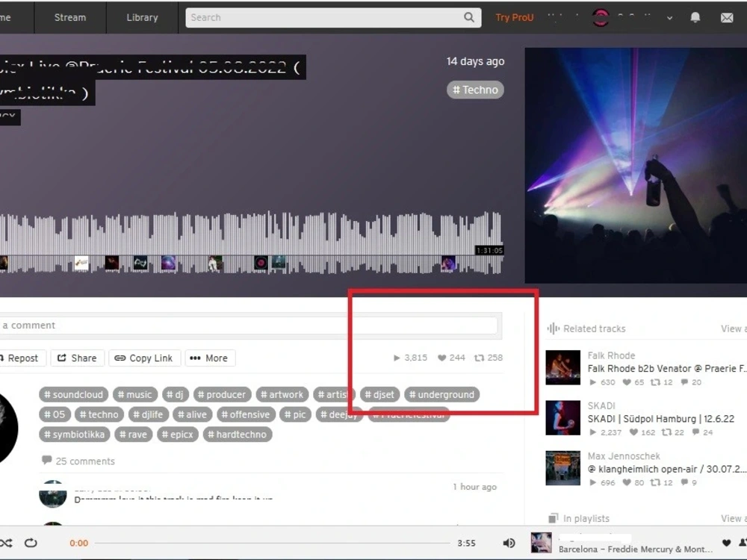The image size is (747, 560).
Task: Open SKADI related track thumbnail
Action: pos(562,417)
